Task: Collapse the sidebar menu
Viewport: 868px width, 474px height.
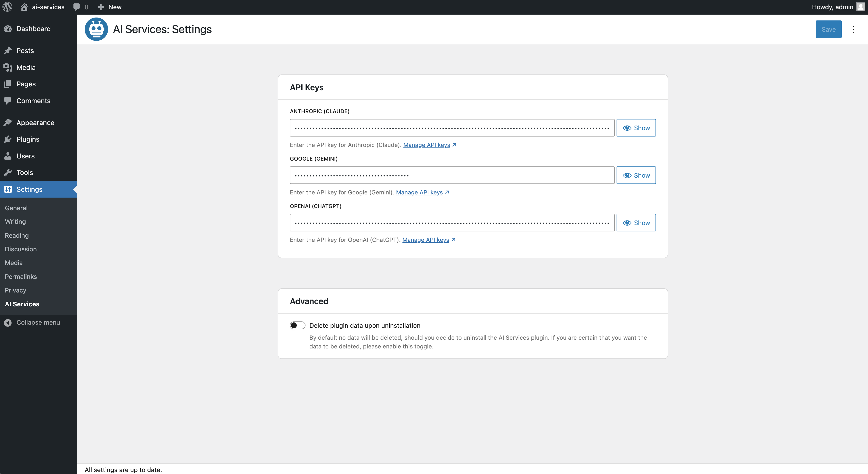Action: (38, 322)
